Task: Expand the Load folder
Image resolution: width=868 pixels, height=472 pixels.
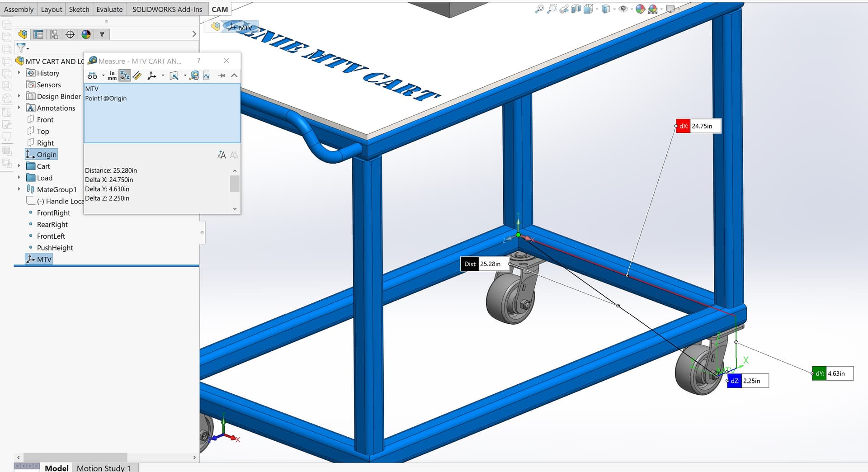Action: coord(19,178)
